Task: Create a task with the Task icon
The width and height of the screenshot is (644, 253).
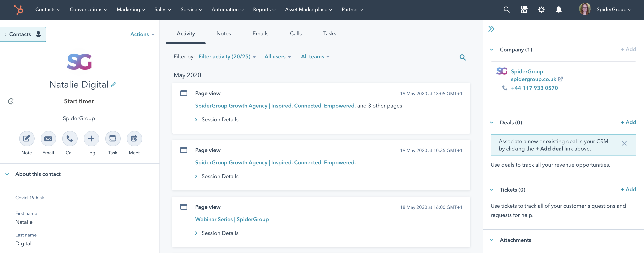Action: [x=113, y=139]
